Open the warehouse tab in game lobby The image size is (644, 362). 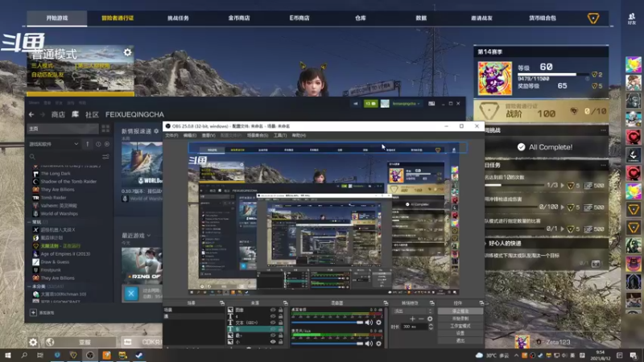[360, 18]
